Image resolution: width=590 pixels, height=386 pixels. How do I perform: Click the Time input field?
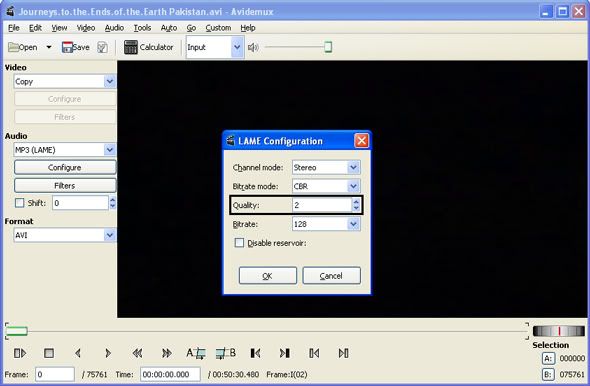click(x=170, y=375)
